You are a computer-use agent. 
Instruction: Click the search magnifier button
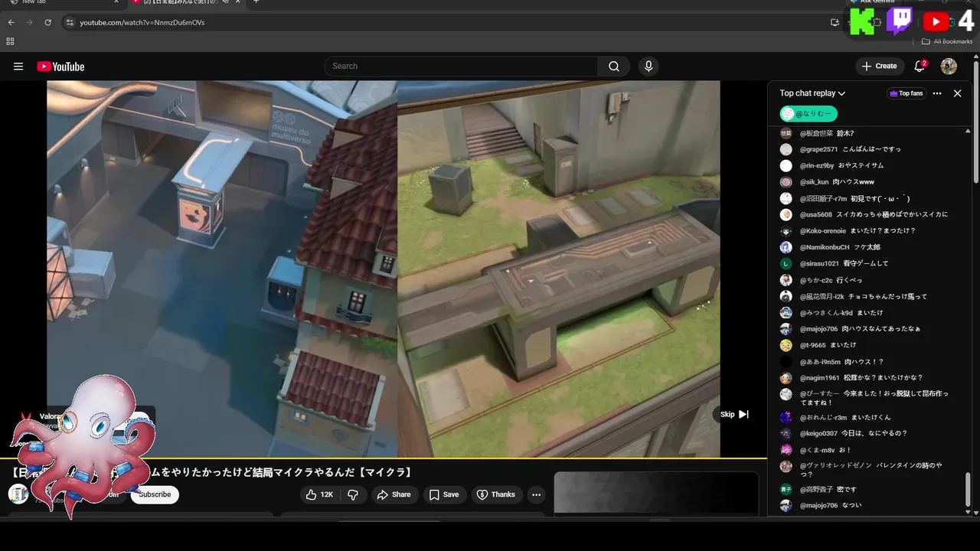(x=614, y=67)
